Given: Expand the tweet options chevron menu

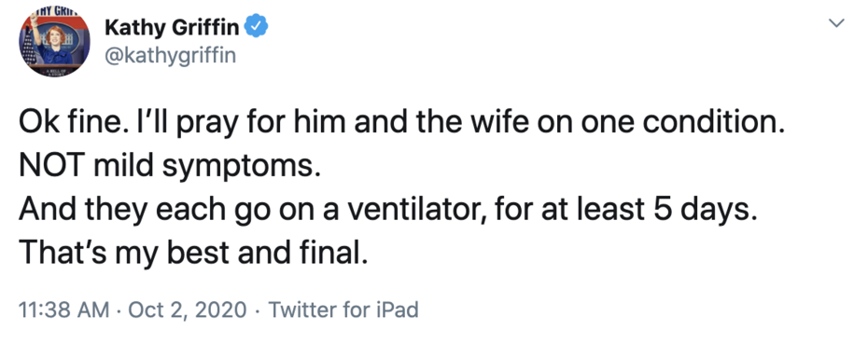Looking at the screenshot, I should [x=836, y=22].
